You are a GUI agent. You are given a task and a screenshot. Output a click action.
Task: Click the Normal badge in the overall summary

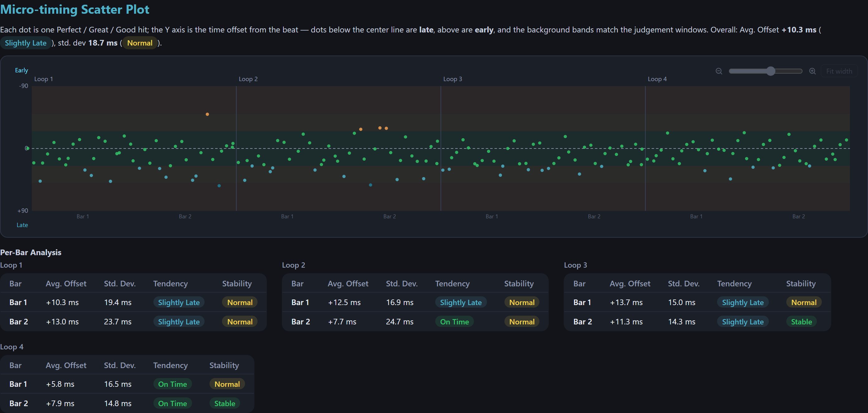pos(140,43)
